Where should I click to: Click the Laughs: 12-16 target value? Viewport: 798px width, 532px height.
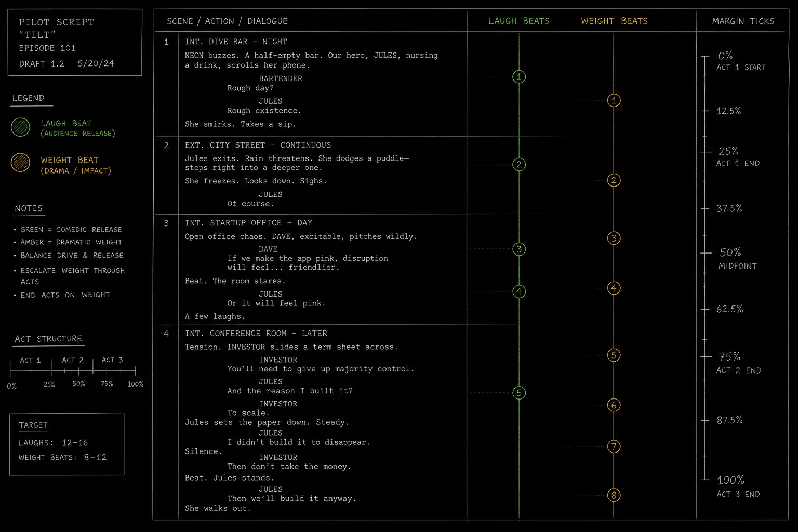54,443
